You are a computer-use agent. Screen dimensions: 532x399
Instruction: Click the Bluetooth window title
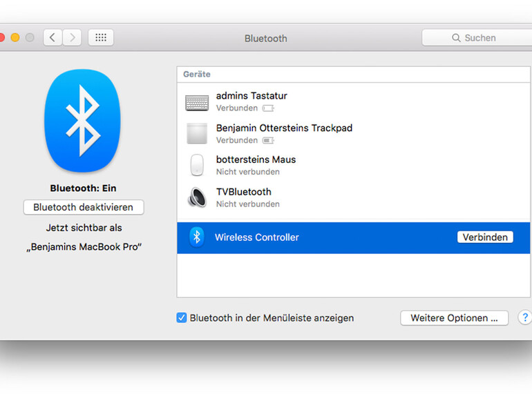pyautogui.click(x=266, y=39)
